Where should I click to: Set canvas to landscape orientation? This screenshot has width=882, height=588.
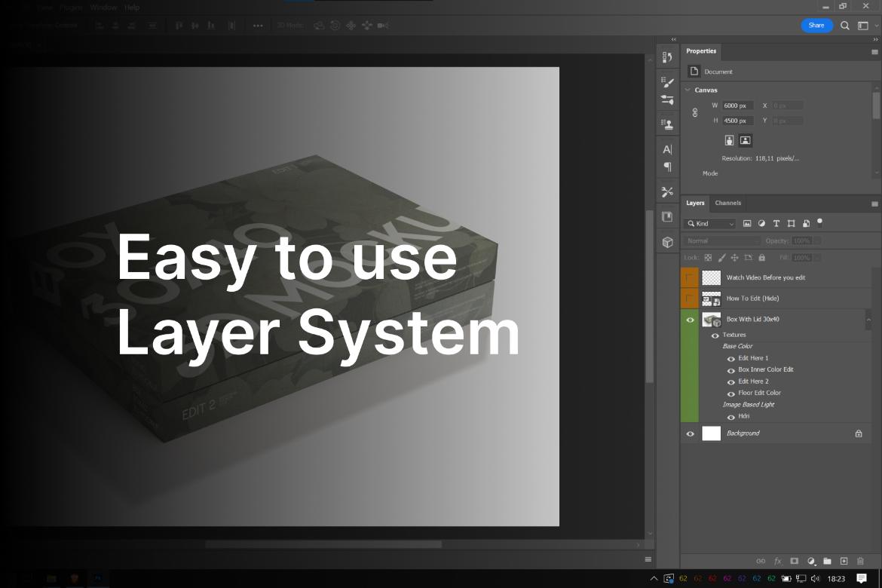click(746, 140)
